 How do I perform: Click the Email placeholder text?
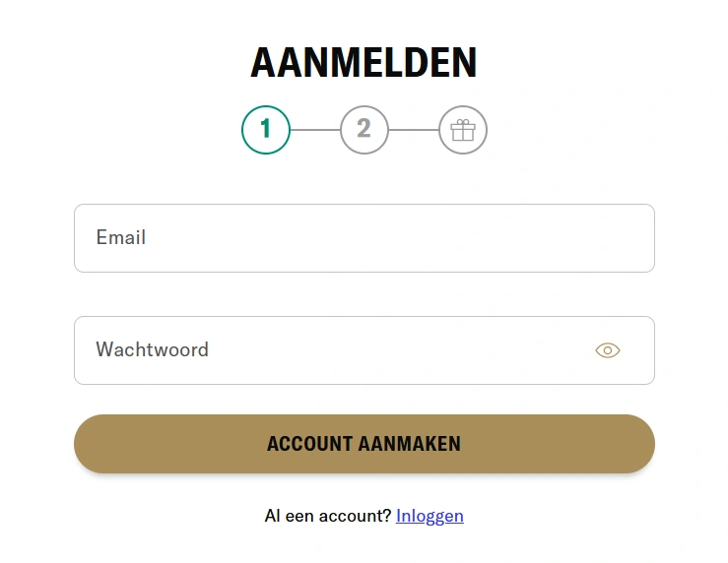coord(121,238)
